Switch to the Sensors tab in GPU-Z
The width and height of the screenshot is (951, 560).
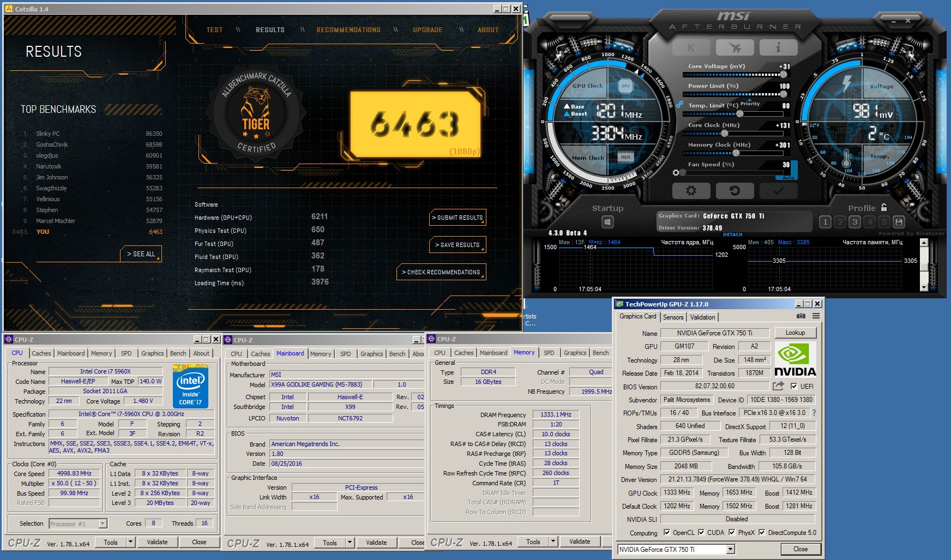click(673, 317)
